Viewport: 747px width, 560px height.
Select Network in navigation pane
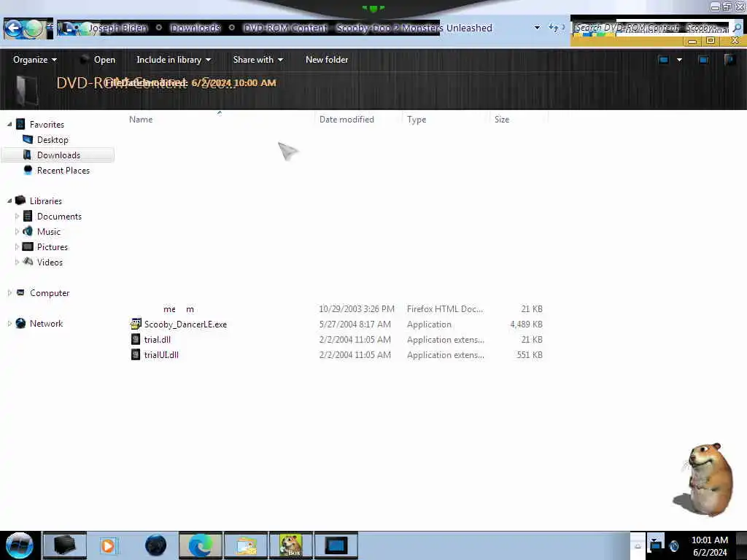46,323
